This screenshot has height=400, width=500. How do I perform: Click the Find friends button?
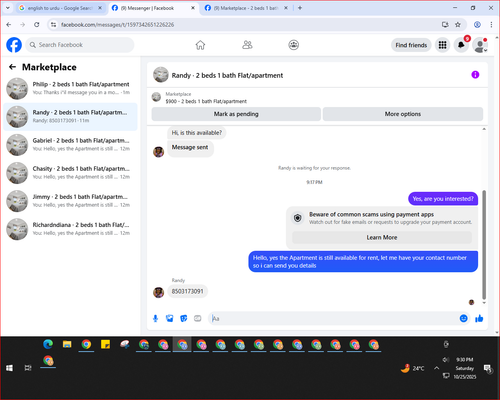point(411,45)
